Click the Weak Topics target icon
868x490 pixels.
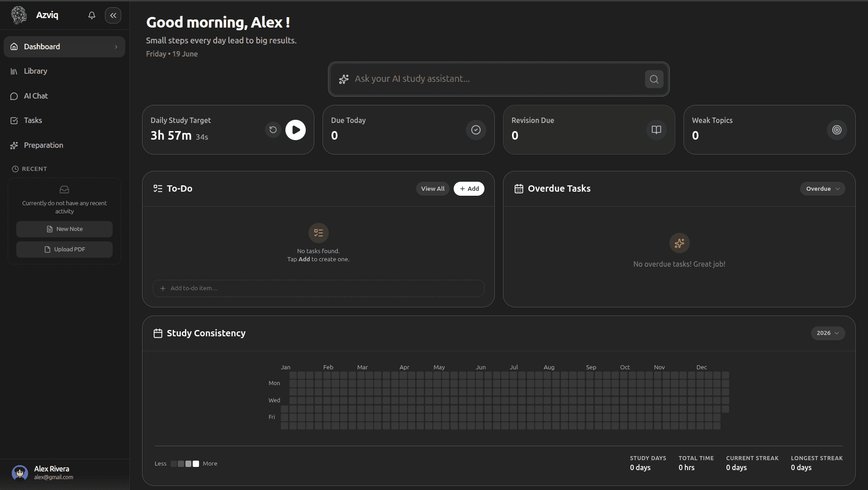coord(837,130)
